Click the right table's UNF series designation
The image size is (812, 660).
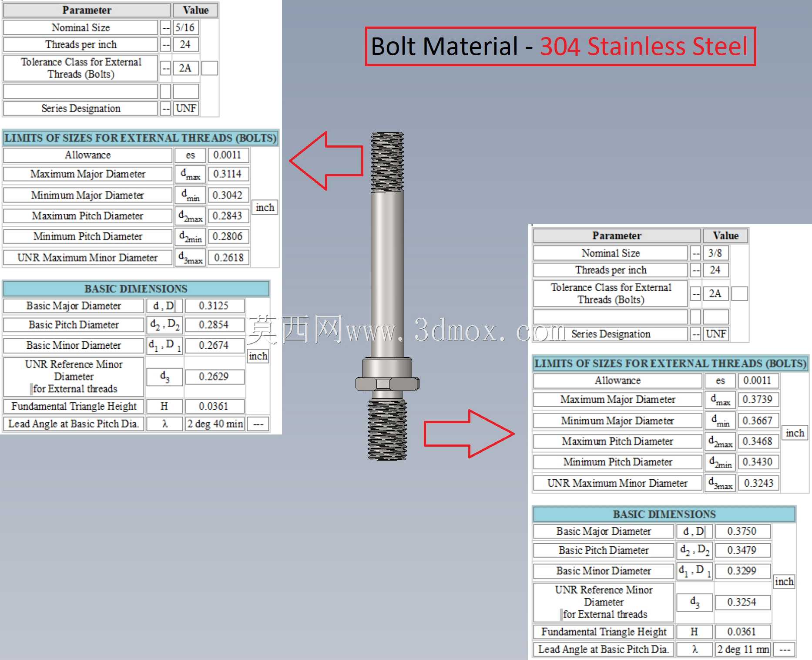coord(716,334)
